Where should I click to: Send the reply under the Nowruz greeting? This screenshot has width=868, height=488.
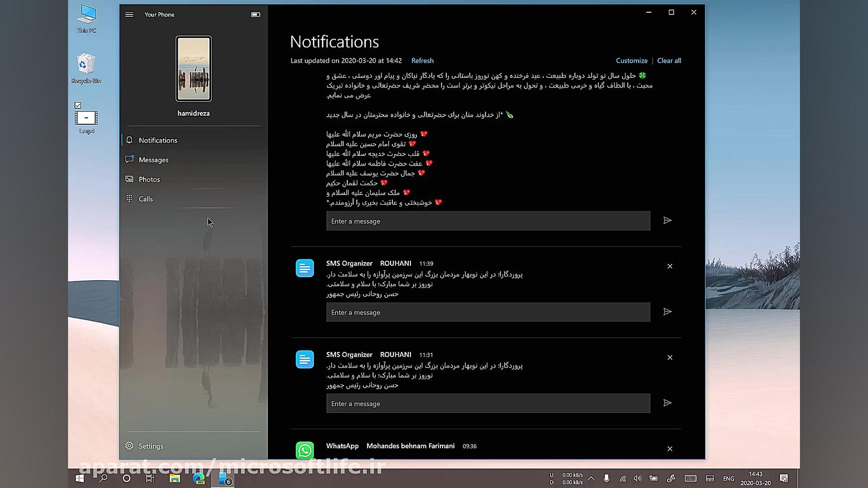[667, 221]
